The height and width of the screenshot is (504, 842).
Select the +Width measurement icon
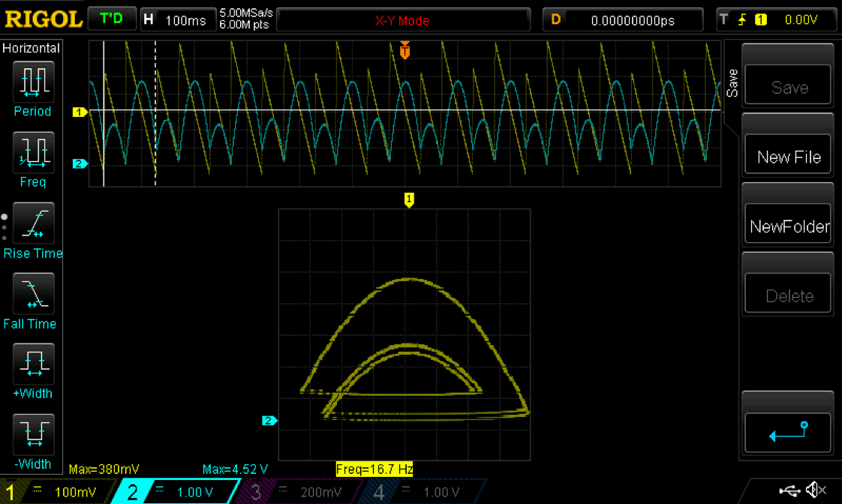pos(33,363)
